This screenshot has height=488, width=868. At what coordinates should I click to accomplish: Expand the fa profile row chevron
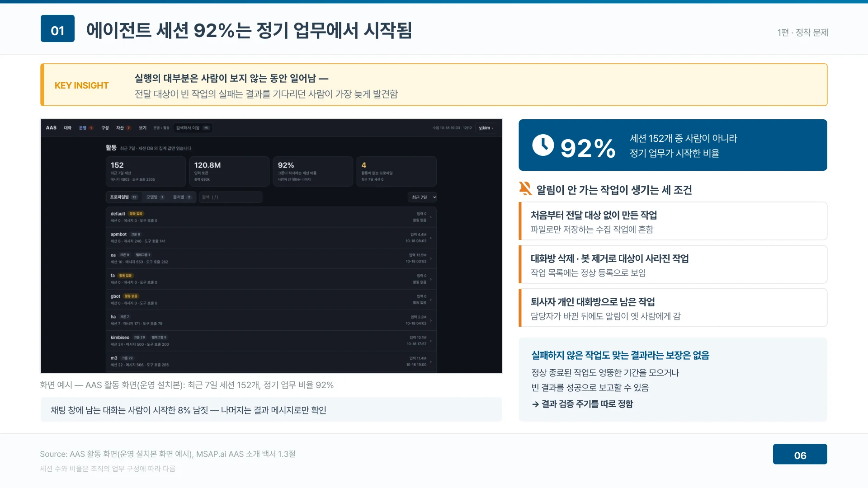[431, 279]
